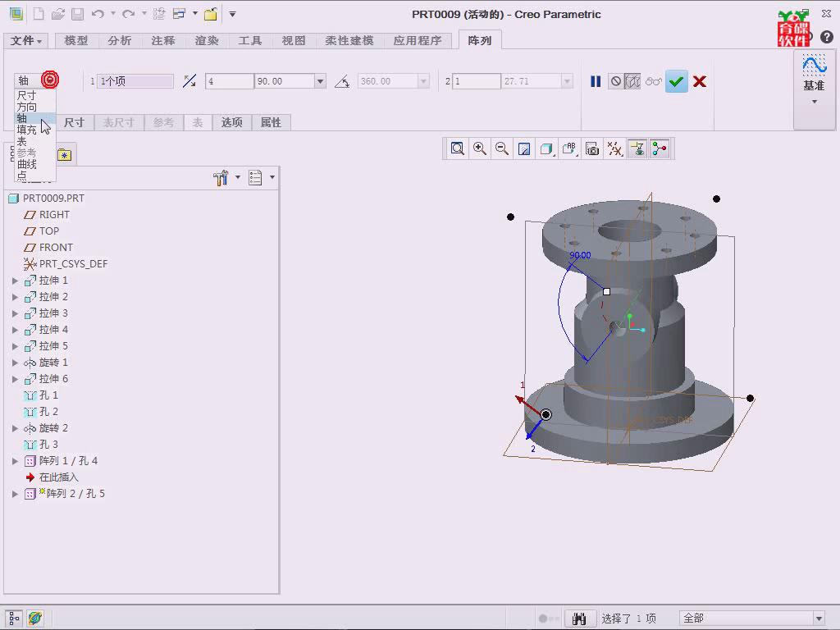The image size is (840, 630).
Task: Choose 方向 from pattern type list
Action: pyautogui.click(x=27, y=107)
